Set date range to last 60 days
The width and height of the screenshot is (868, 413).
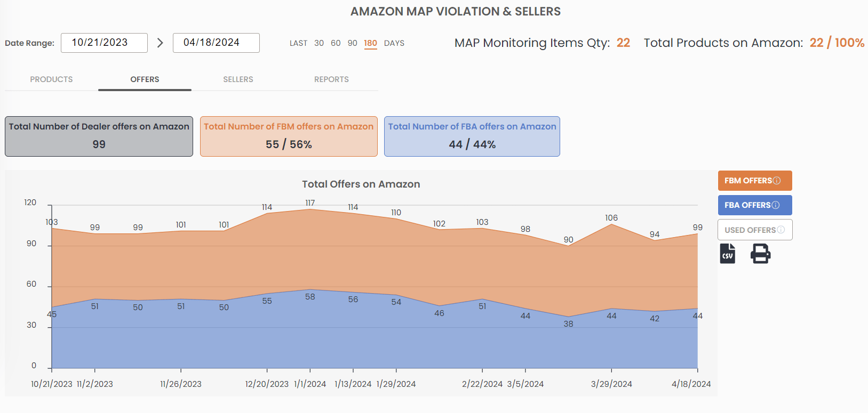(x=336, y=43)
